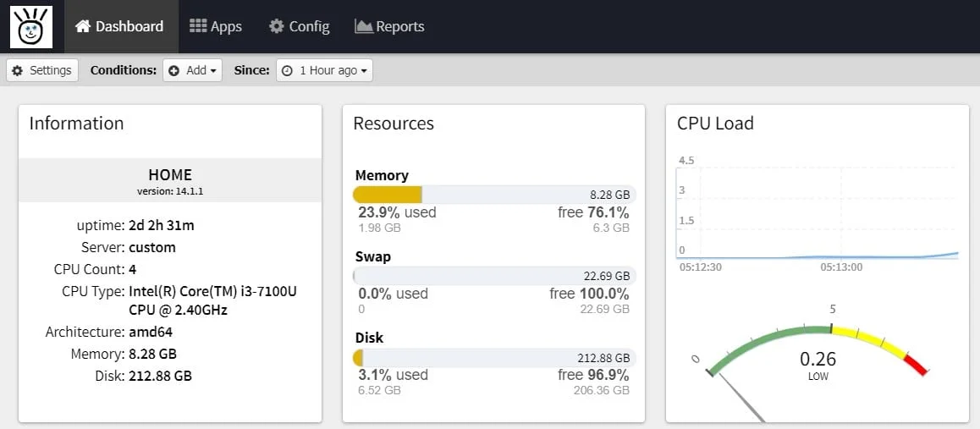Open the Config menu

pyautogui.click(x=300, y=26)
